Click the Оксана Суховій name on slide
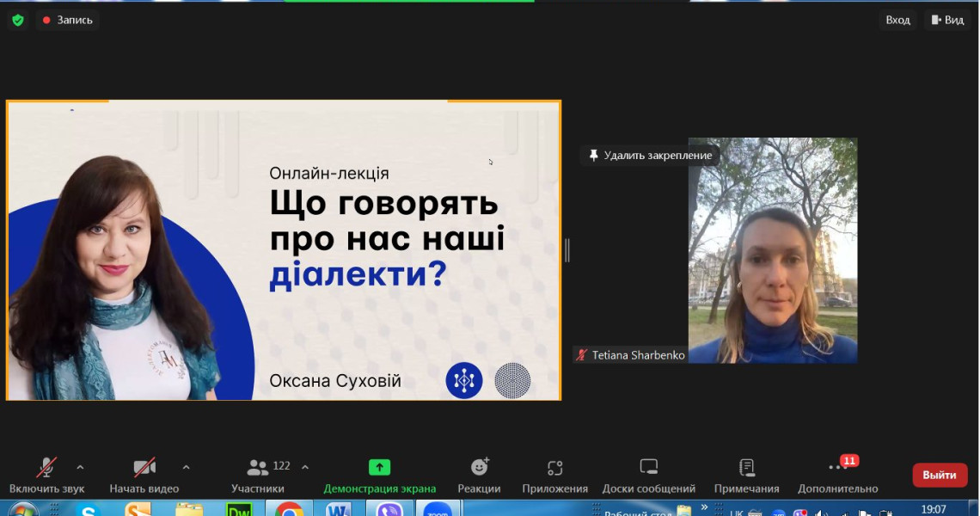This screenshot has width=980, height=516. 335,381
